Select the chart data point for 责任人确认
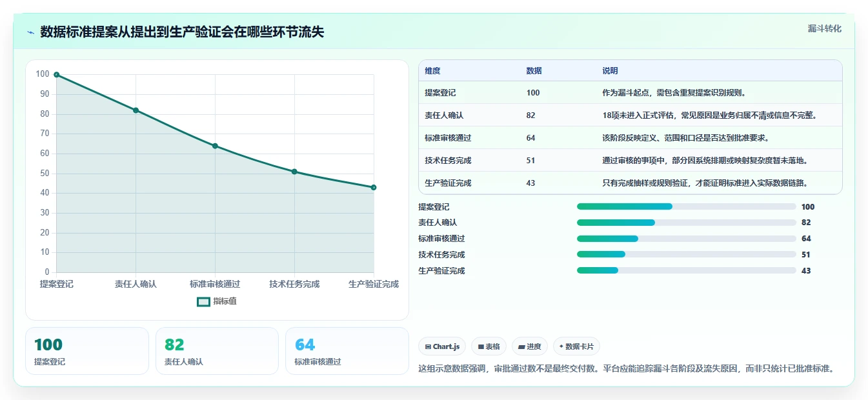Image resolution: width=868 pixels, height=400 pixels. [136, 110]
